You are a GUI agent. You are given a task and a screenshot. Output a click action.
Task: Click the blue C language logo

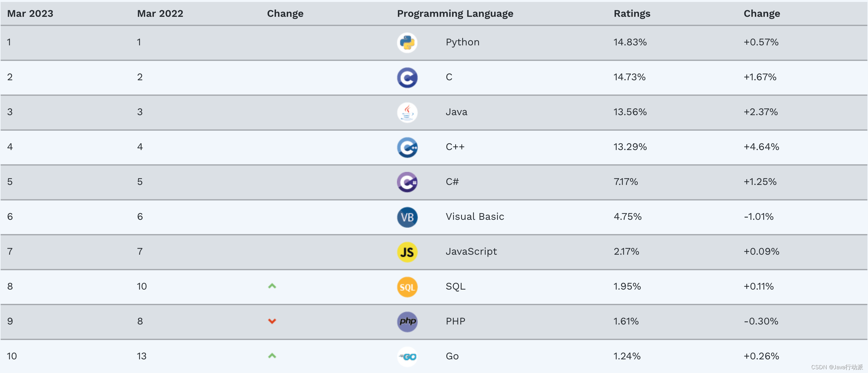(407, 78)
